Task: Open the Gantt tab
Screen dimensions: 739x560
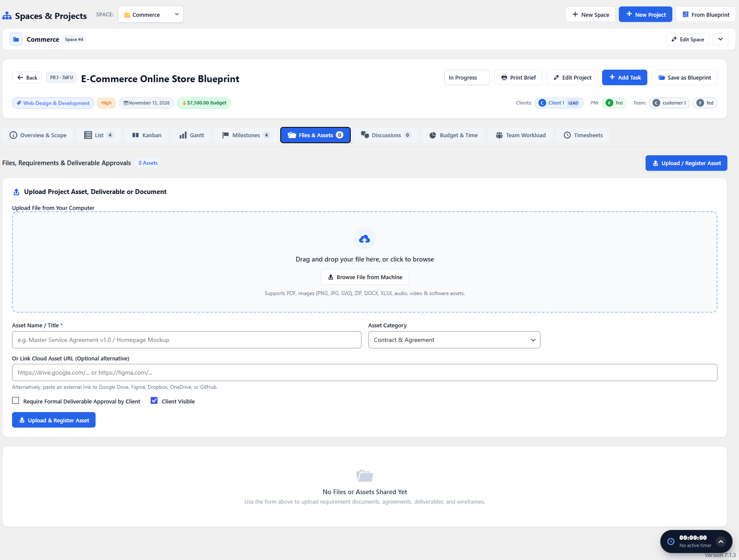Action: [192, 135]
